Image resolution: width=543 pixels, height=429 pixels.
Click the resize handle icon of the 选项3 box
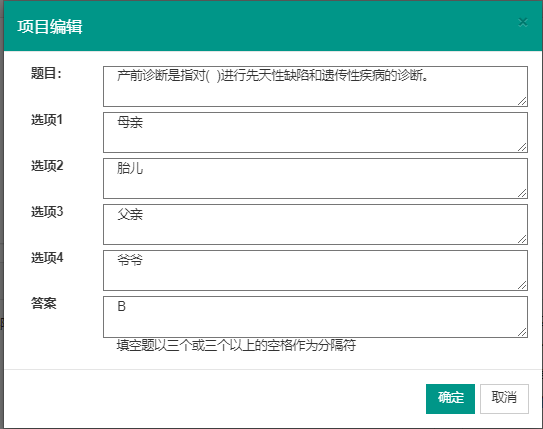[522, 239]
